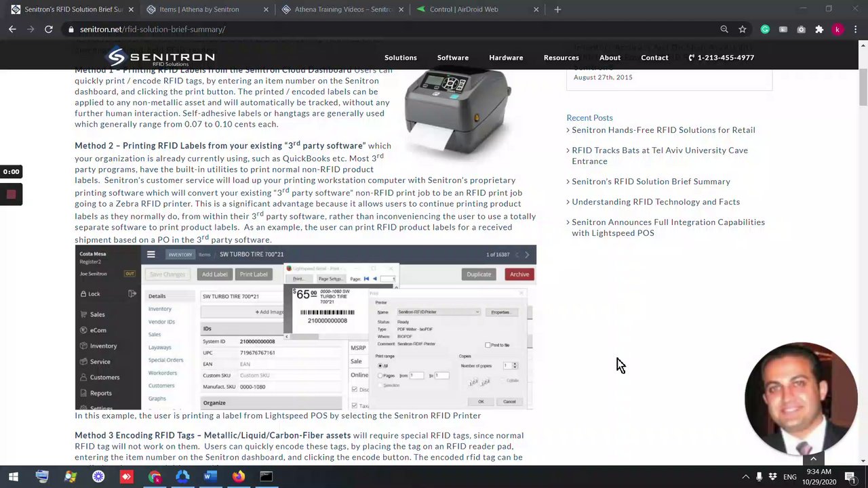Click the Method 2 heading text
Image resolution: width=868 pixels, height=488 pixels.
pos(220,145)
